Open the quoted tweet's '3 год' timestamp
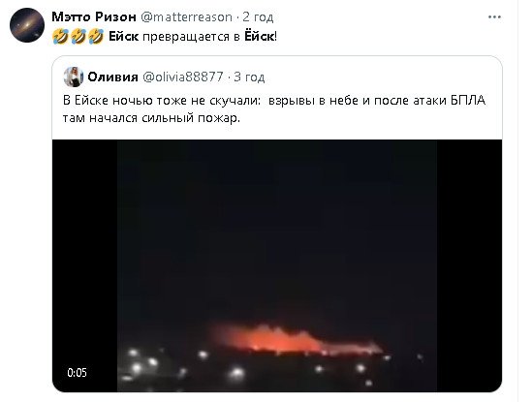The height and width of the screenshot is (402, 532). (249, 77)
